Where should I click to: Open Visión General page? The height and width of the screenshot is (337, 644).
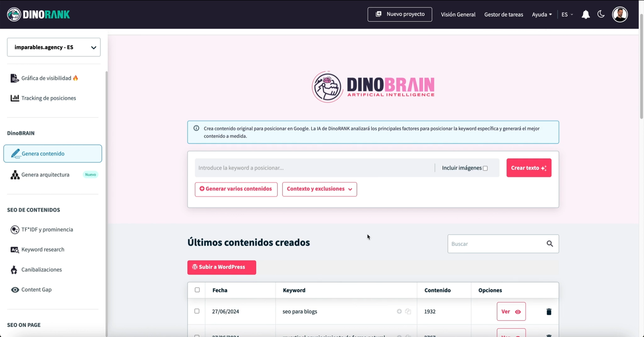(x=458, y=14)
